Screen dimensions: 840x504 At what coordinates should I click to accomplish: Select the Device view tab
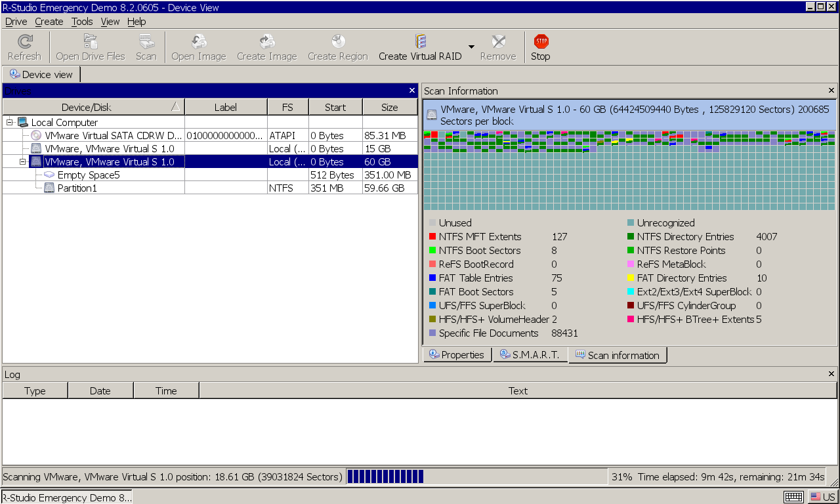(x=41, y=74)
